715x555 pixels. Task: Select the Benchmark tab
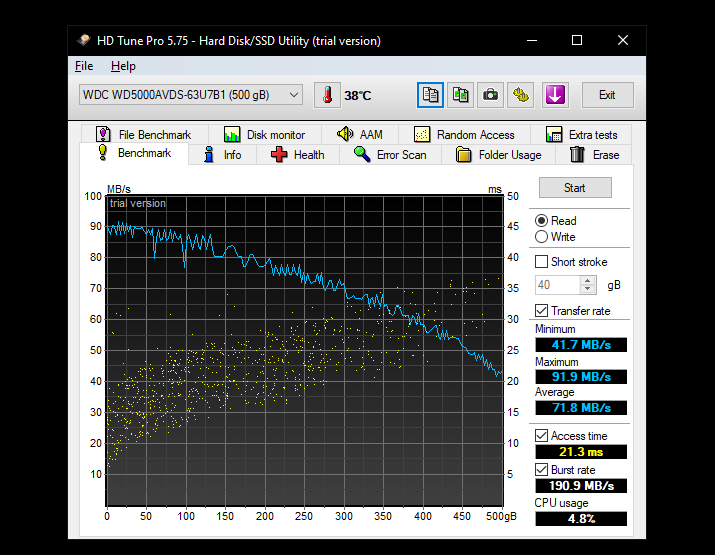point(134,153)
